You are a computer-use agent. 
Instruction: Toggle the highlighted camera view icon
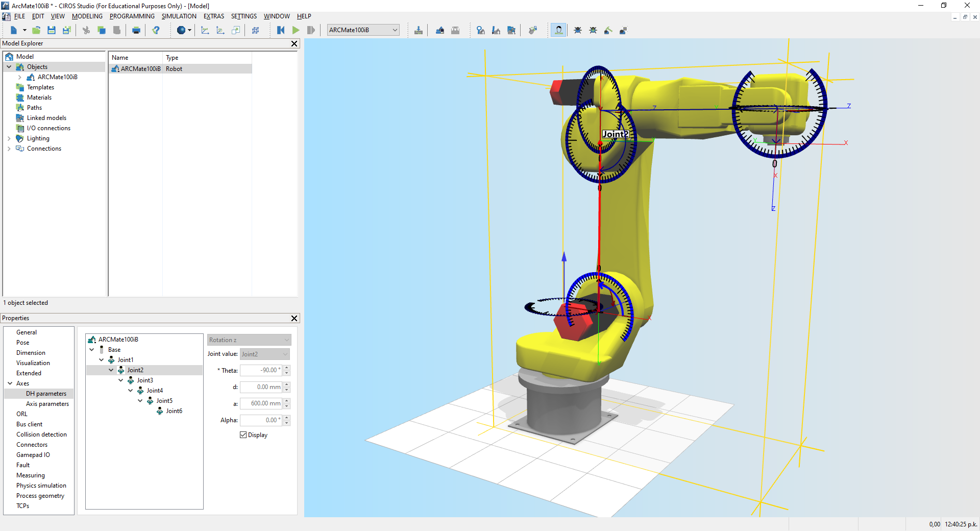[x=559, y=30]
